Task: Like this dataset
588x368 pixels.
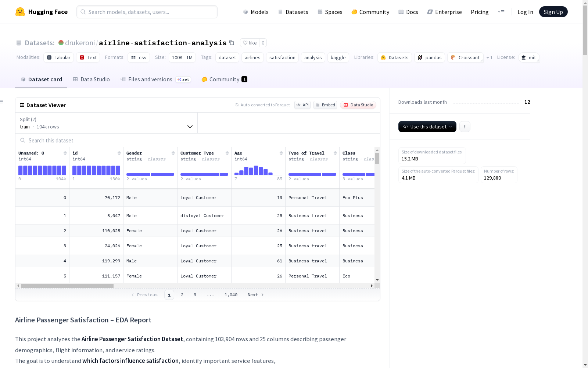Action: click(x=250, y=43)
